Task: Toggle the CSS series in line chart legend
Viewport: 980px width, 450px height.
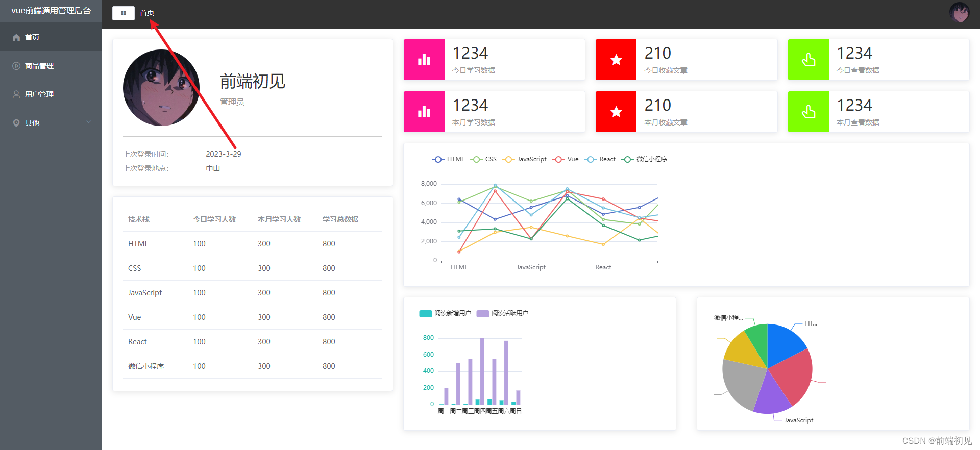Action: (x=483, y=159)
